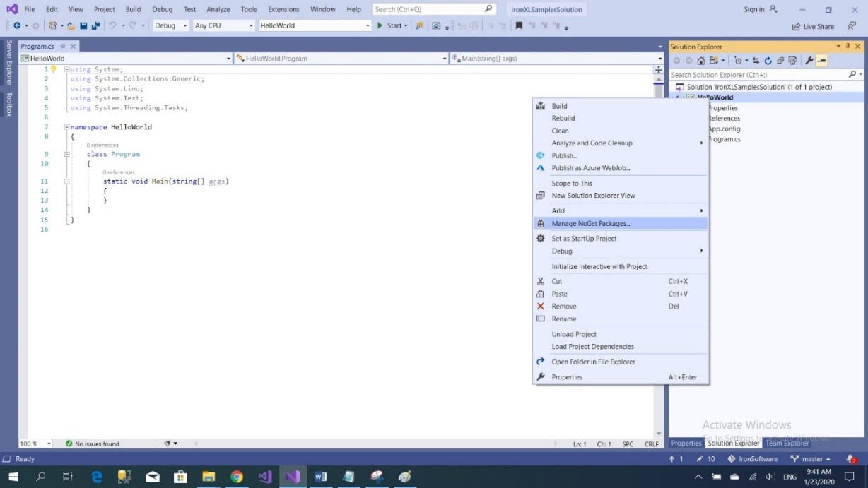Click Sync with Active Document icon
This screenshot has height=488, width=868.
coord(756,61)
